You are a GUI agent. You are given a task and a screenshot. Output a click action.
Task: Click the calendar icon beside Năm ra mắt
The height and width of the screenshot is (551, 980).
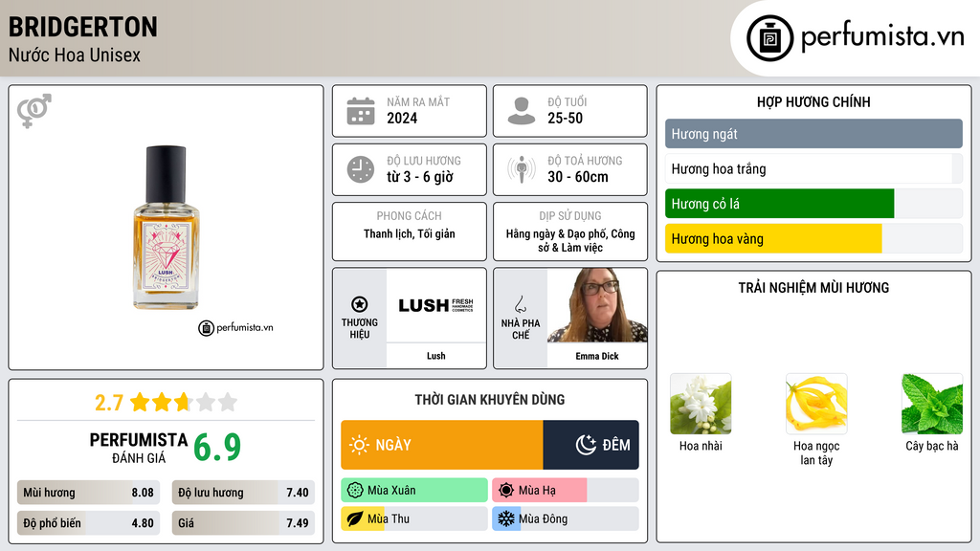click(x=361, y=111)
